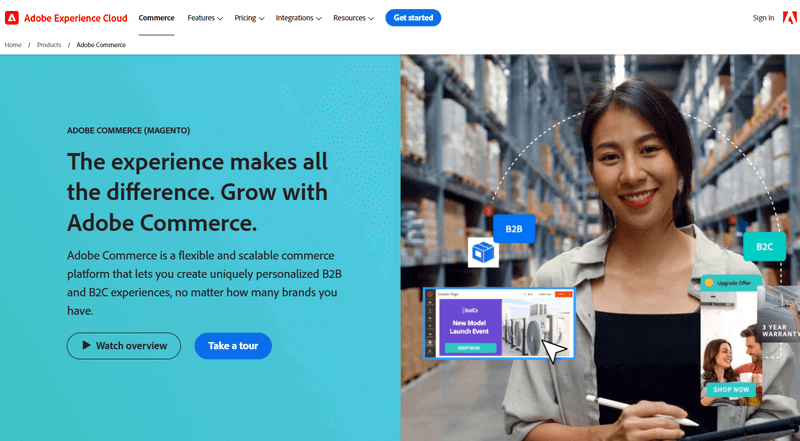Click the B2B badge on hero image
800x441 pixels.
pyautogui.click(x=514, y=229)
